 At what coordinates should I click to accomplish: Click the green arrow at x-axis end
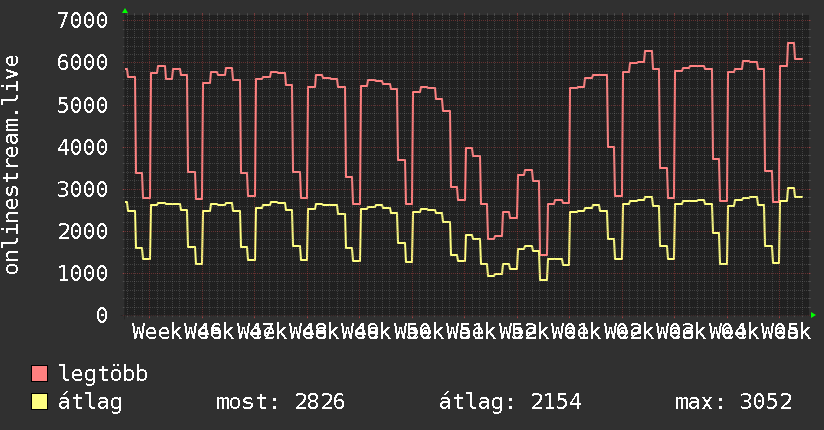813,315
